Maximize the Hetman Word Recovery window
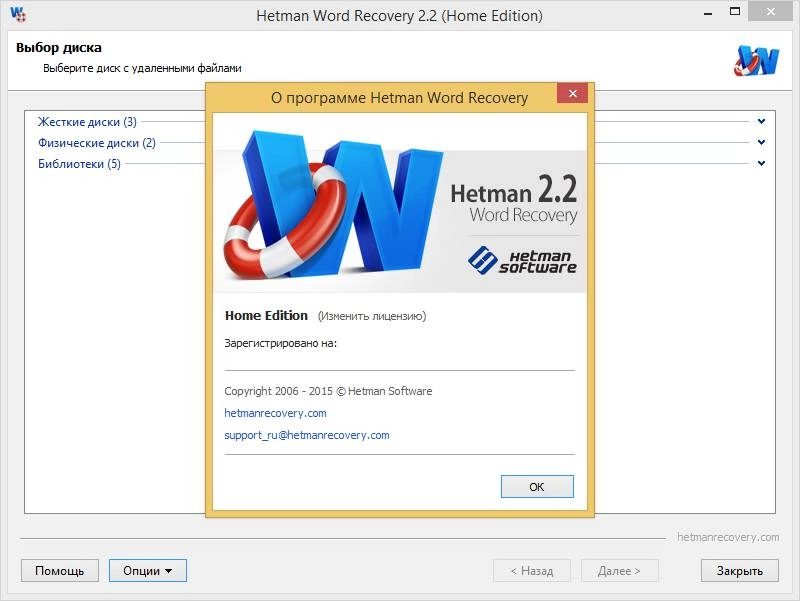 click(735, 12)
